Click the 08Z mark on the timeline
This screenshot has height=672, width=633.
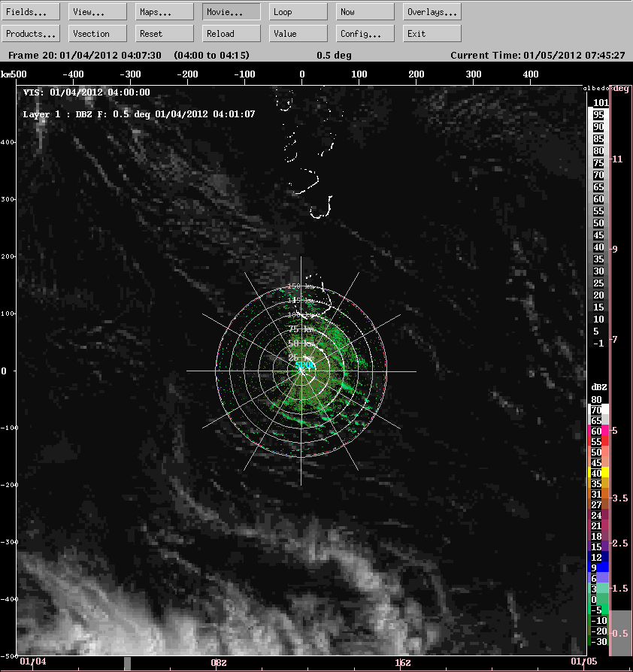click(x=218, y=662)
